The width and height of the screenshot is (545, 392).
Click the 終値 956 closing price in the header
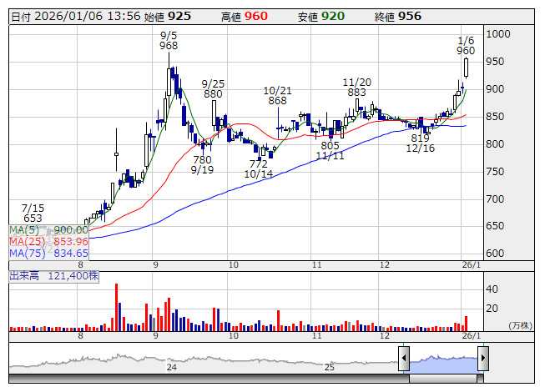(397, 17)
